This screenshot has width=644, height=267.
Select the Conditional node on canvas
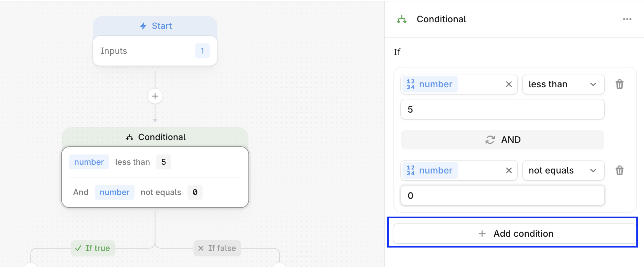point(155,168)
